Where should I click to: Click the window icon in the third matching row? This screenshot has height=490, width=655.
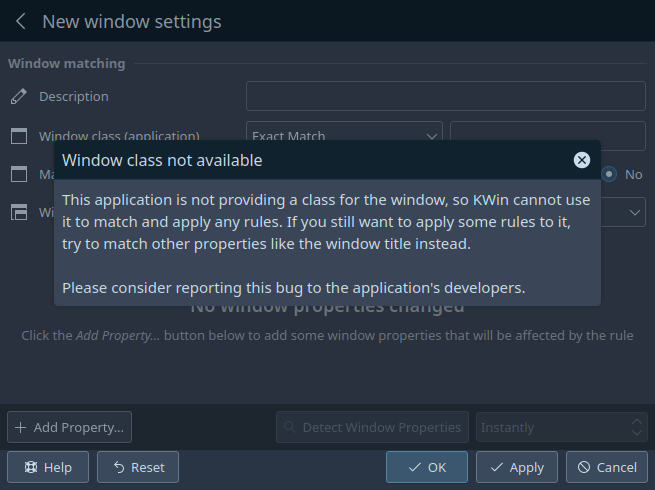tap(18, 174)
